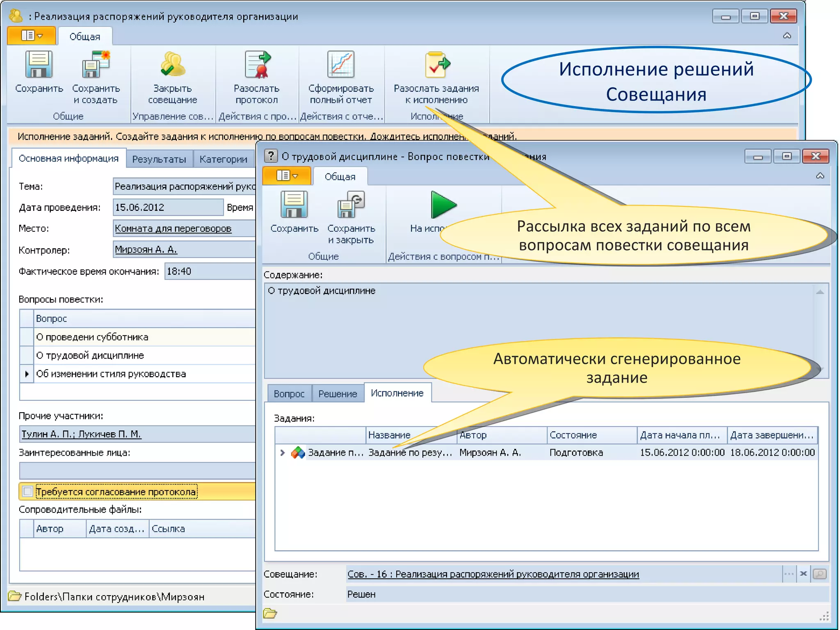Click Сохранить icon in main window ribbon
Viewport: 840px width, 630px height.
(x=39, y=65)
